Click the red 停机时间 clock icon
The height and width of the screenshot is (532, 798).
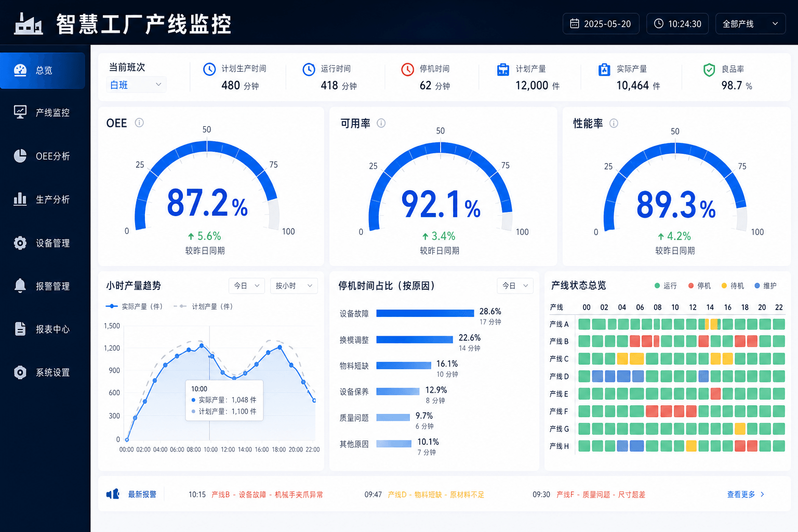pos(408,69)
